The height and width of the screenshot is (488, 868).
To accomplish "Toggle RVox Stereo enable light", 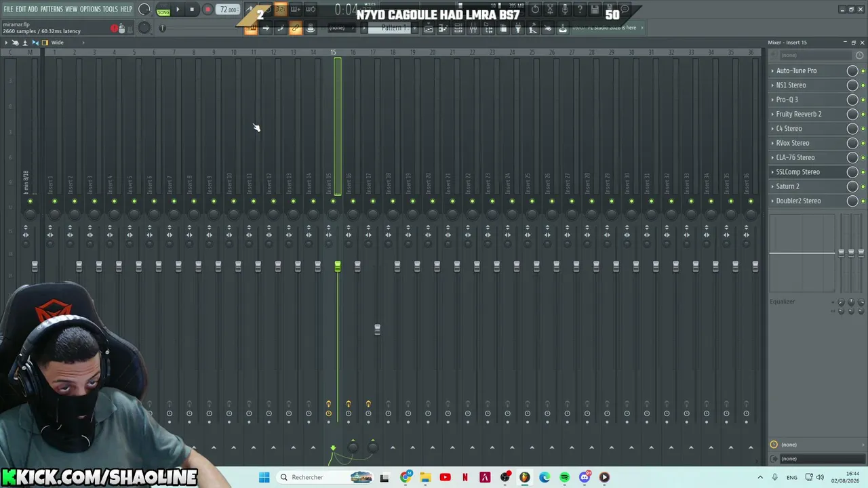I will (x=863, y=143).
